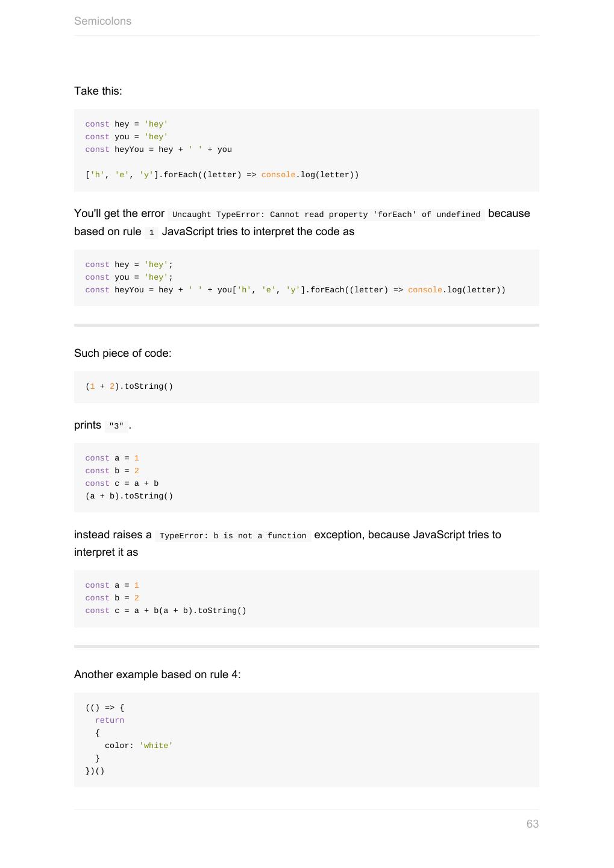Click the long 'heyYou' line with you['h'
The width and height of the screenshot is (614, 868).
pos(295,290)
